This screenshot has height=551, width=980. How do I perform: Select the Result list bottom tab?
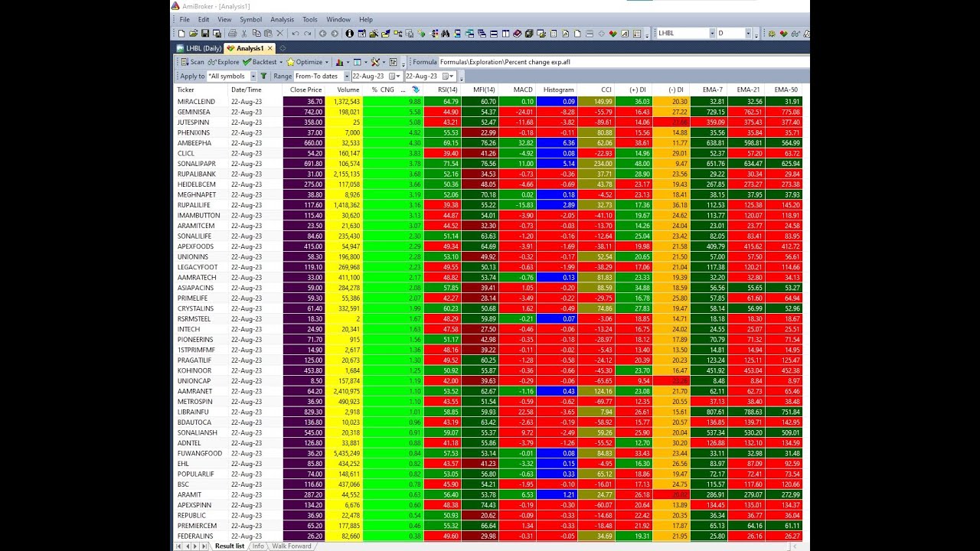(230, 546)
